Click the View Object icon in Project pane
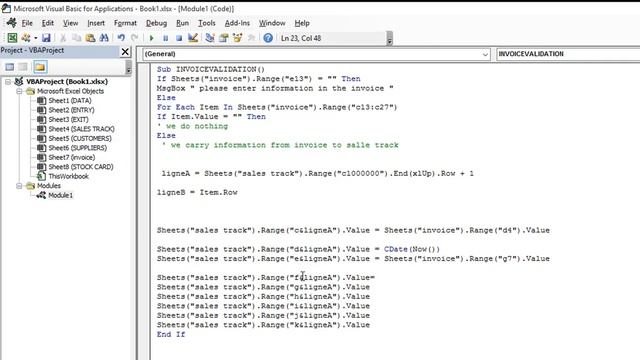Image resolution: width=640 pixels, height=360 pixels. [23, 67]
